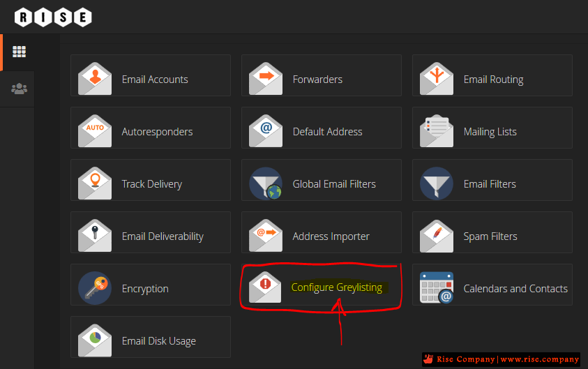Open the Configure Greylisting exclamation icon

pyautogui.click(x=265, y=287)
